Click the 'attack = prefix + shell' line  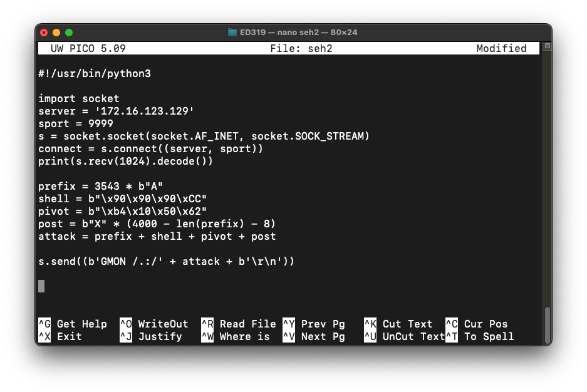click(x=157, y=237)
